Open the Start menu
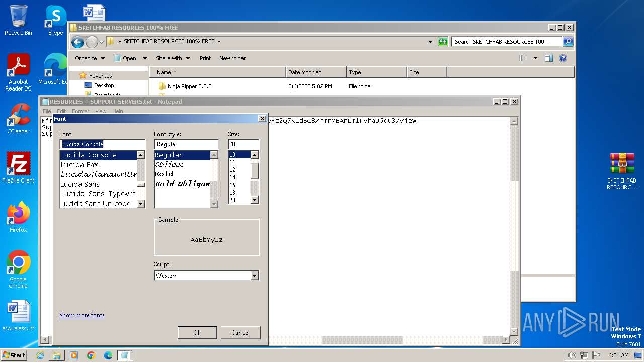Image resolution: width=644 pixels, height=362 pixels. click(x=14, y=355)
